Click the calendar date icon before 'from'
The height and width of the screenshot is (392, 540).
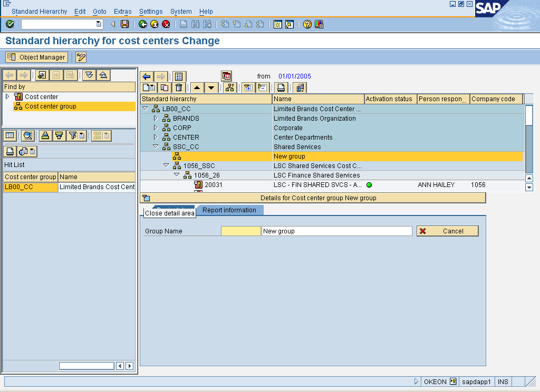click(226, 76)
